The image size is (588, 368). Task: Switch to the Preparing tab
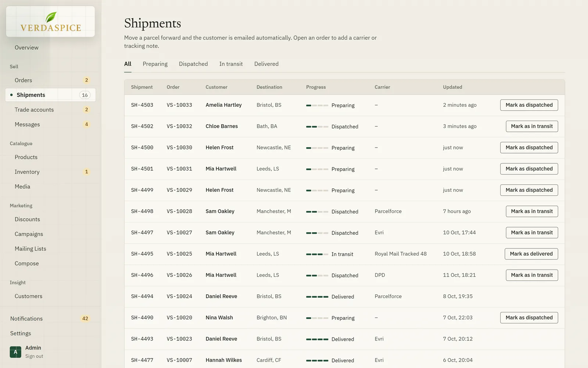click(155, 64)
